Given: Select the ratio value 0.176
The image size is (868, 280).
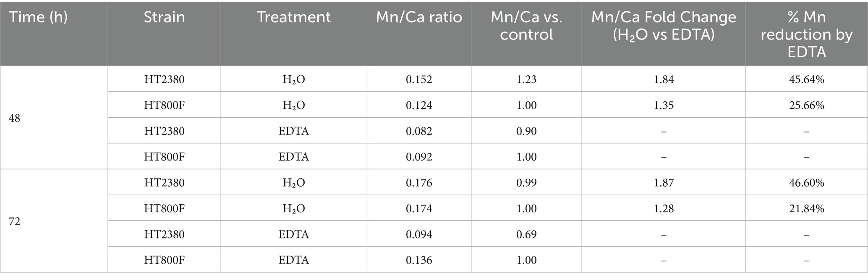Looking at the screenshot, I should point(419,183).
